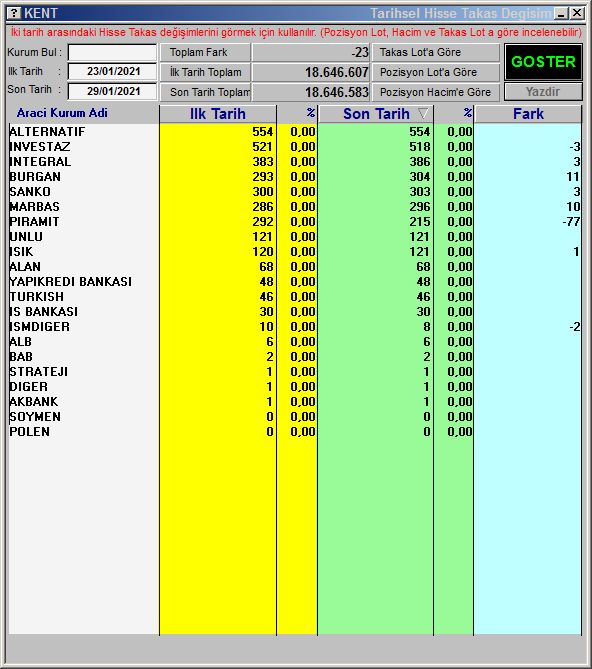Screen dimensions: 592x669
Task: Select Pozisyon Hacim'e Göre option
Action: point(435,92)
